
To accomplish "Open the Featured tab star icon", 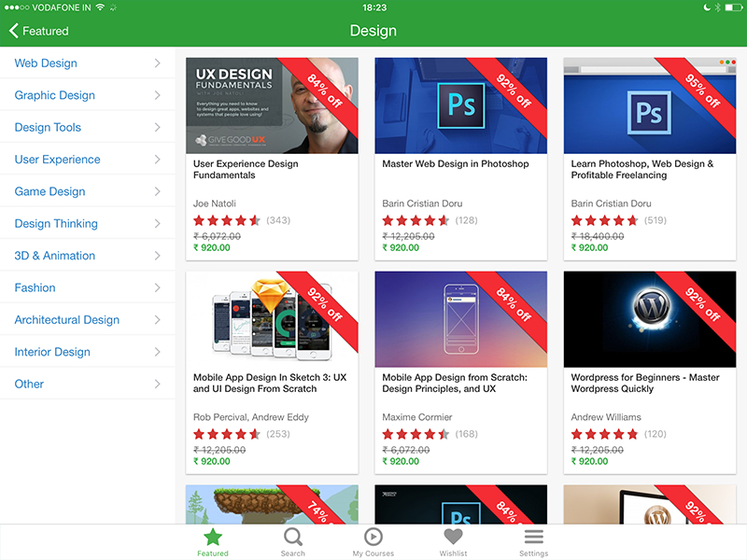I will coord(213,538).
